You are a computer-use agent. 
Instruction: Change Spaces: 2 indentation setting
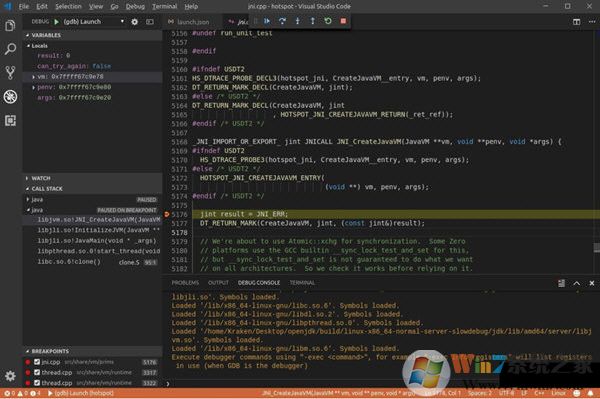click(480, 393)
